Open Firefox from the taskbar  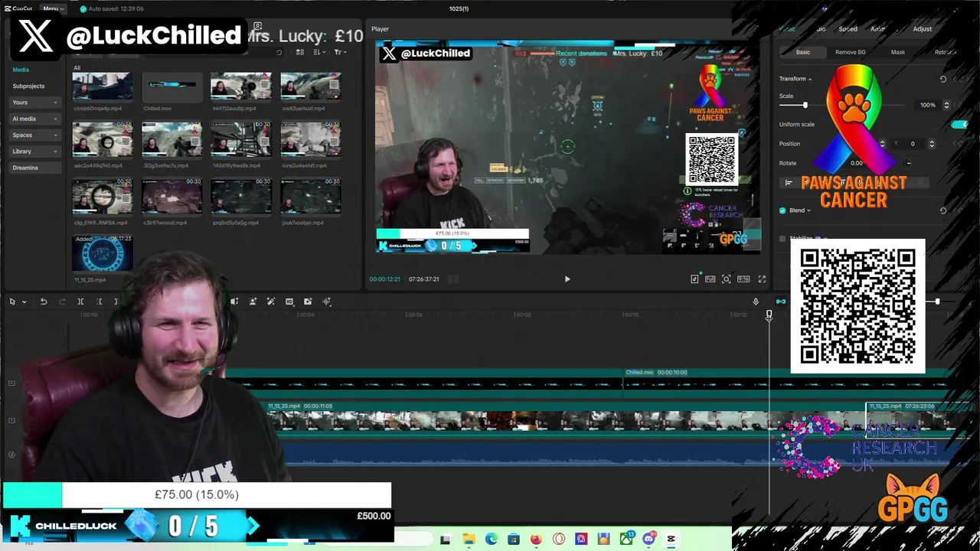[536, 540]
